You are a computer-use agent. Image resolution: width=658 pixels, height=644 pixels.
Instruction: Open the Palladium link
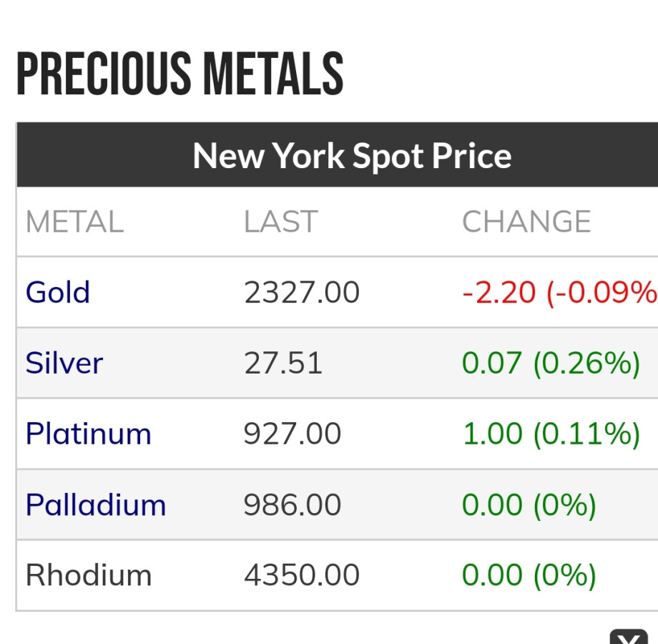click(96, 505)
